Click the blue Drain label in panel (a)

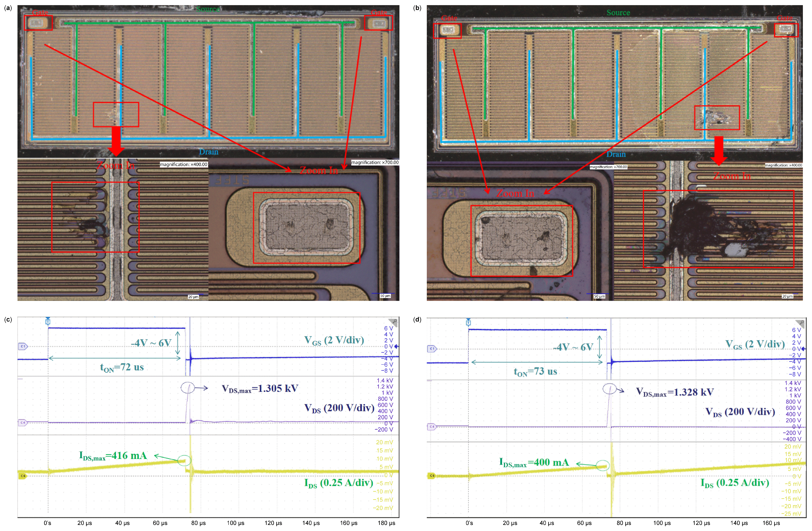tap(208, 152)
